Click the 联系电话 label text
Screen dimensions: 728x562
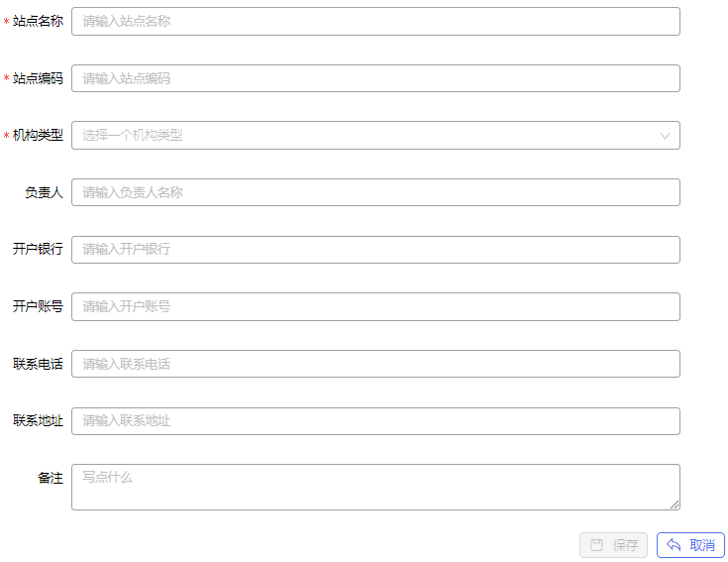point(38,364)
